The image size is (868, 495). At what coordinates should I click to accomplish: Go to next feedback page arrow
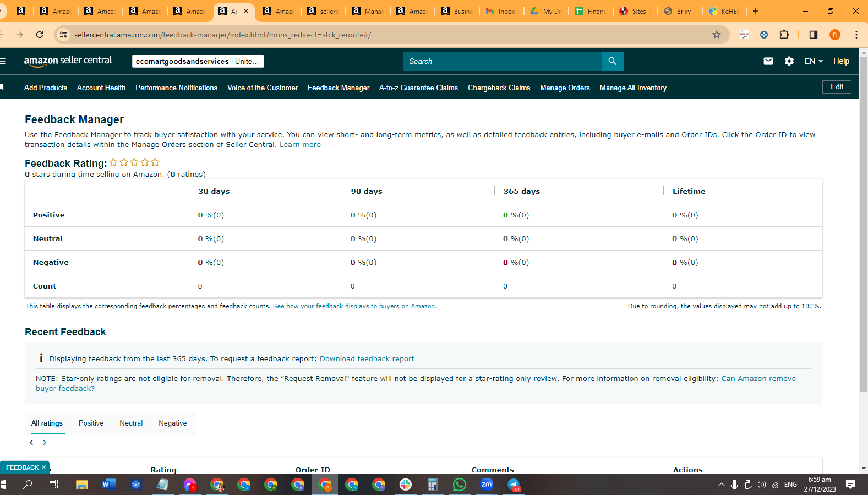pyautogui.click(x=45, y=443)
